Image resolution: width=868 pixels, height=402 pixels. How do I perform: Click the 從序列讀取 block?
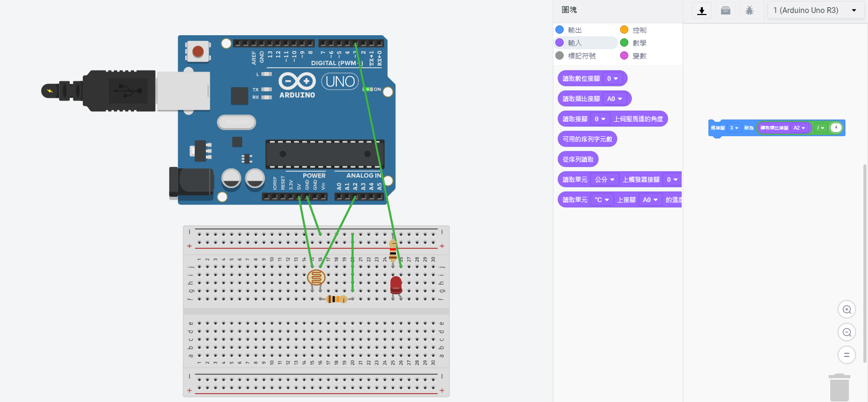pyautogui.click(x=578, y=160)
